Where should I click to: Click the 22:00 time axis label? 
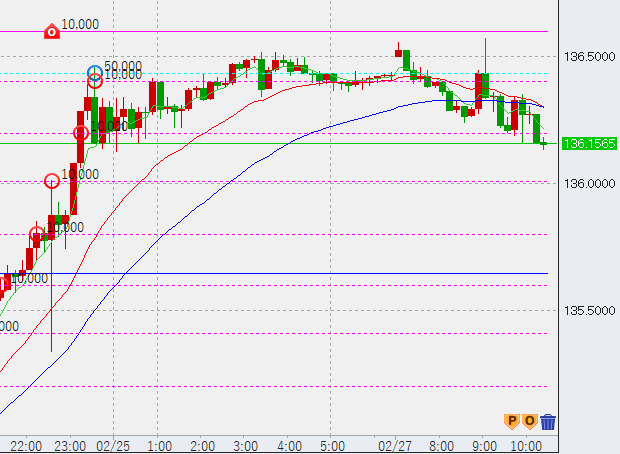pyautogui.click(x=26, y=445)
